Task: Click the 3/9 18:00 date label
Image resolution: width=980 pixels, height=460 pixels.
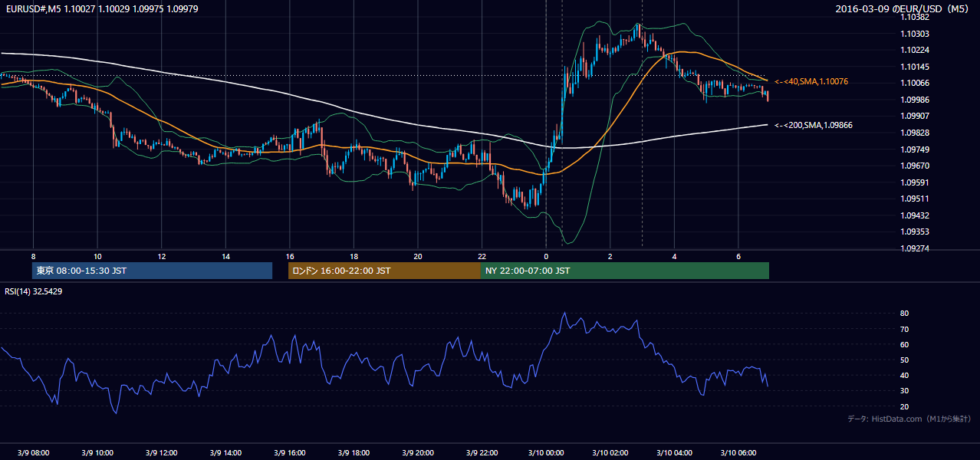Action: [x=354, y=452]
